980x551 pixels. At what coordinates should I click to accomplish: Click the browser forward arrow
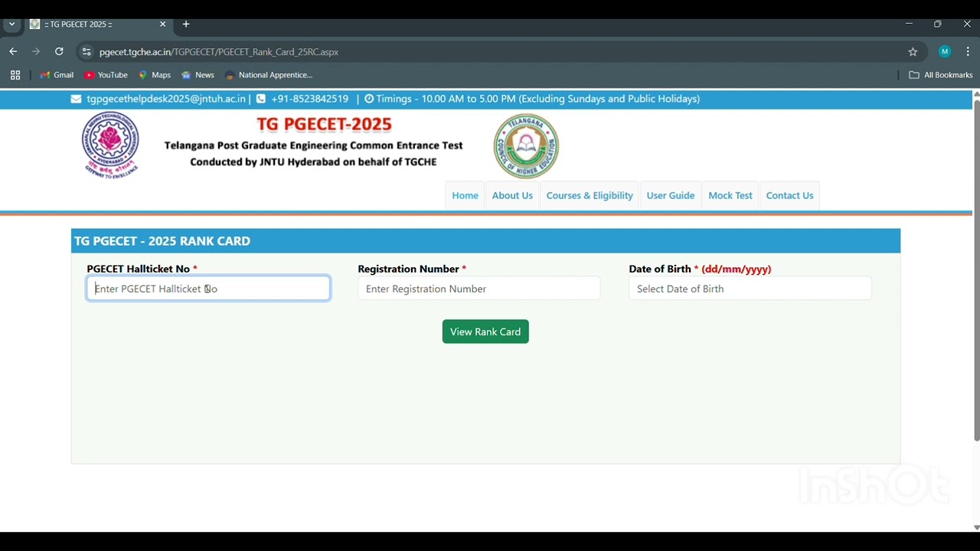tap(36, 51)
